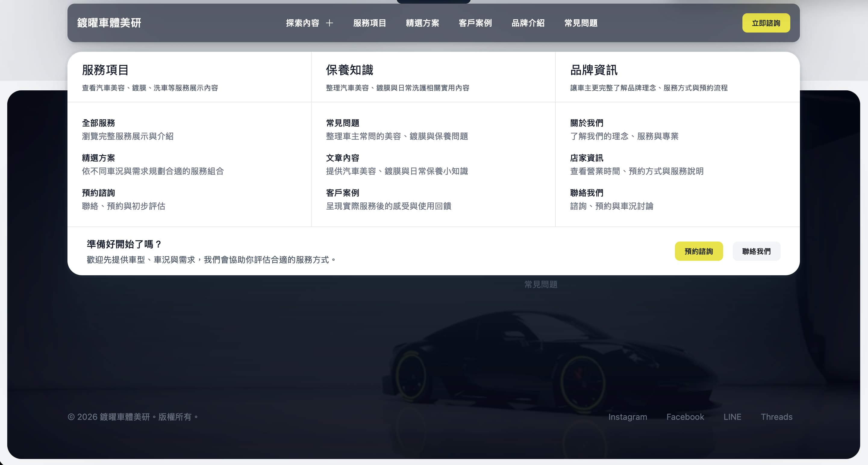Click the copyright text © 2026 鍍曜車體美研
Viewport: 868px width, 465px height.
coord(108,417)
